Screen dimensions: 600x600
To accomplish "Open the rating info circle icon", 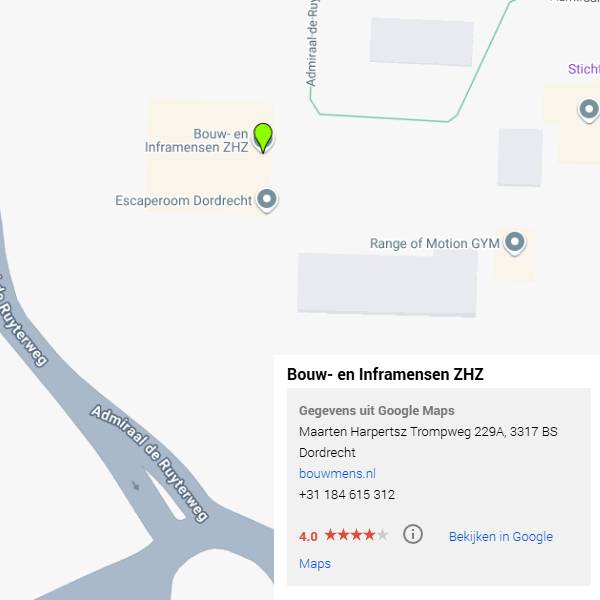I will 413,533.
